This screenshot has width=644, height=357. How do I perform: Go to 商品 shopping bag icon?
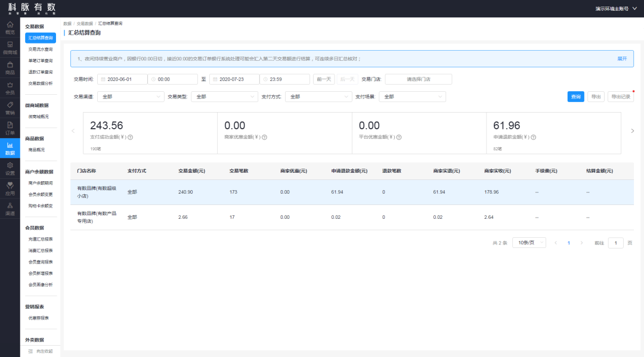10,68
